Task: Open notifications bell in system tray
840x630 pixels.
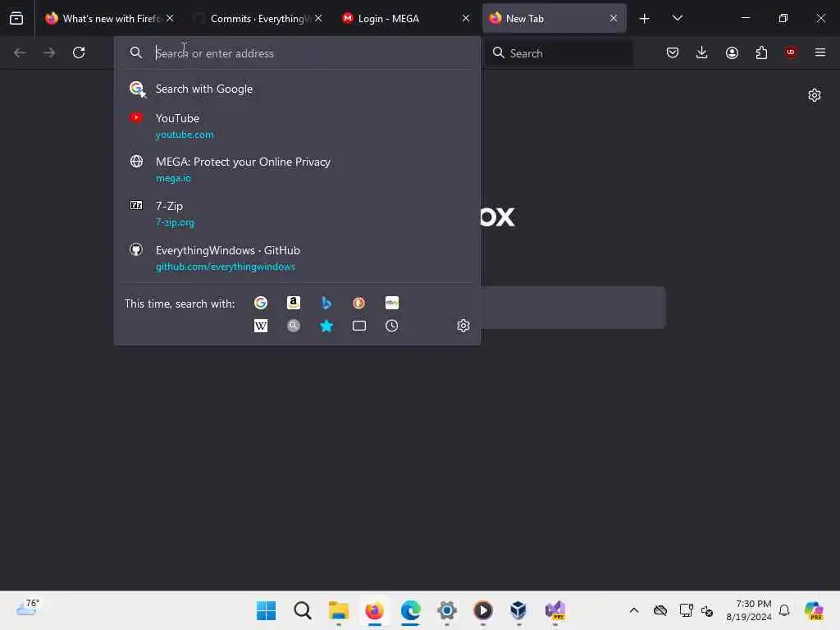Action: click(784, 610)
